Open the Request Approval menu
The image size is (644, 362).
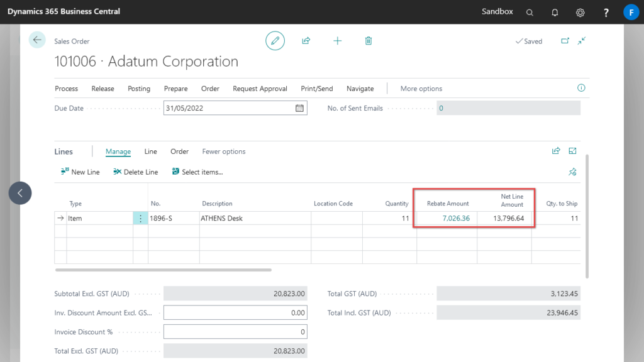click(260, 89)
